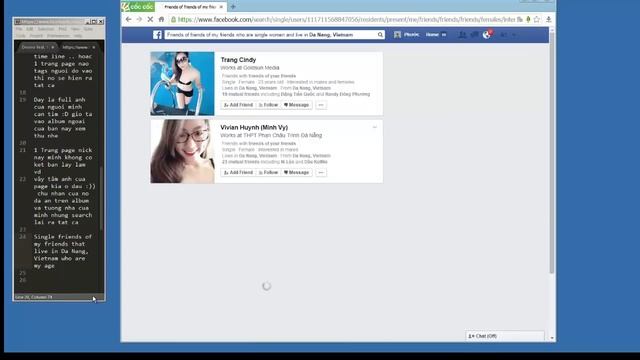
Task: Message Trang Cindy
Action: pyautogui.click(x=297, y=105)
